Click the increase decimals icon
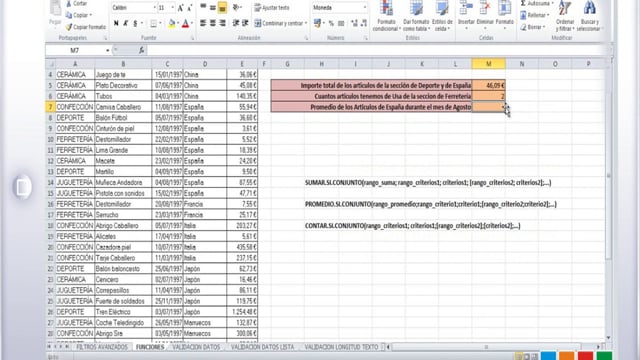The width and height of the screenshot is (640, 360). coord(354,24)
